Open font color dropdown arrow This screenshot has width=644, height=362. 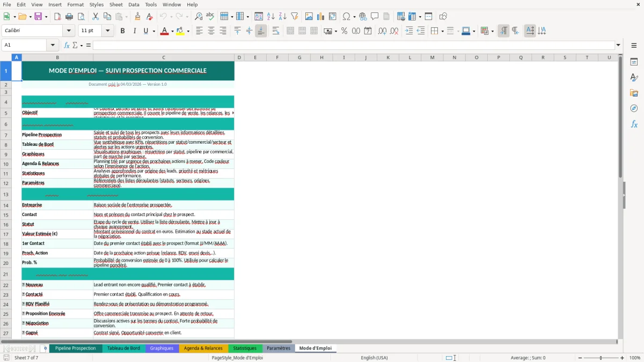coord(171,31)
